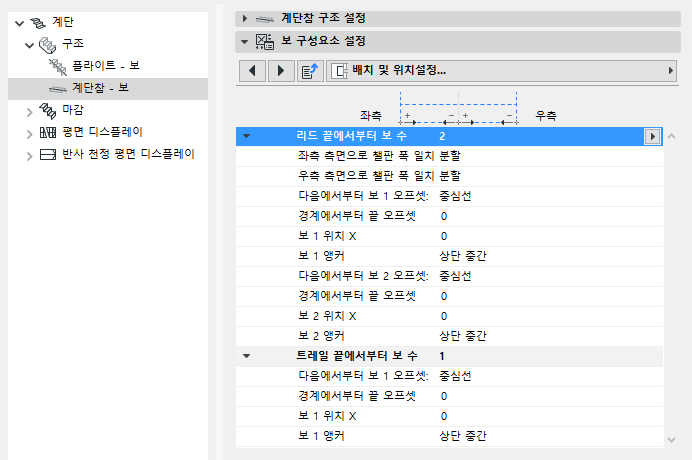Select the 플라이트 - 보 tree item
This screenshot has width=692, height=460.
coord(106,66)
